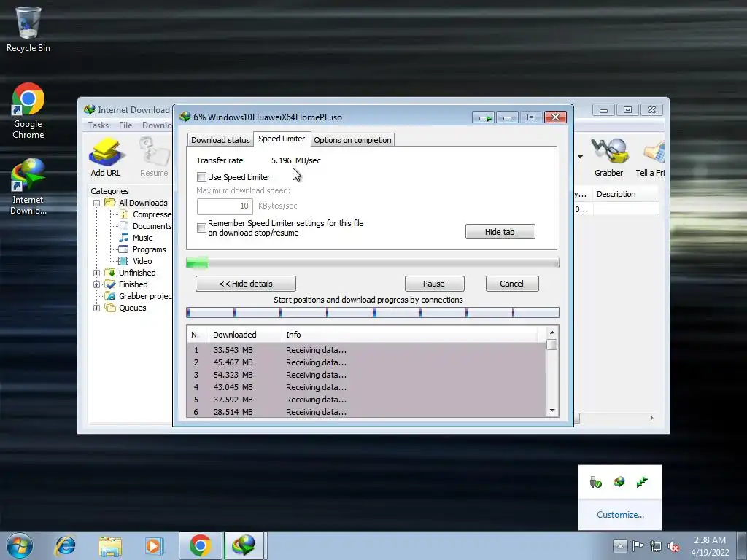Open Internet Download Manager desktop shortcut
Screen dimensions: 747x560
click(28, 186)
